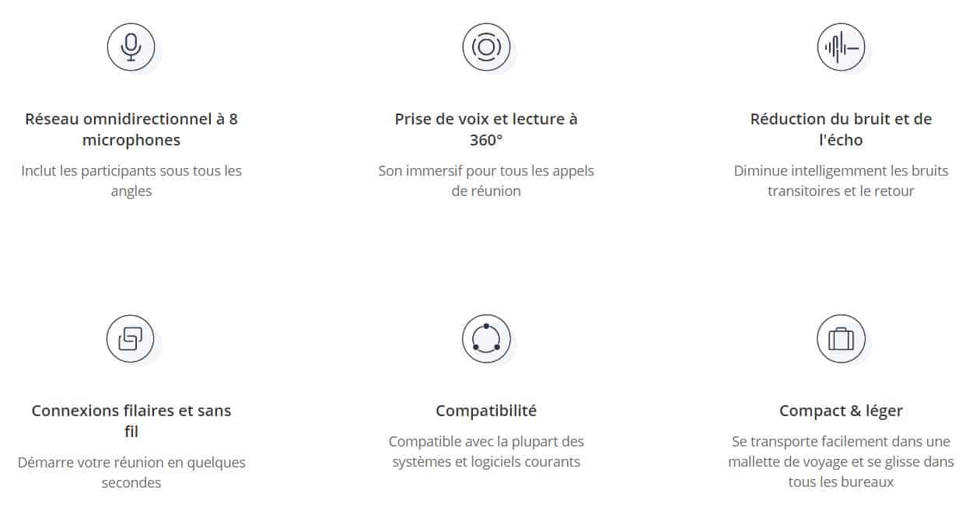
Task: Click text Se transporte facilement dans une mallette
Action: (841, 451)
